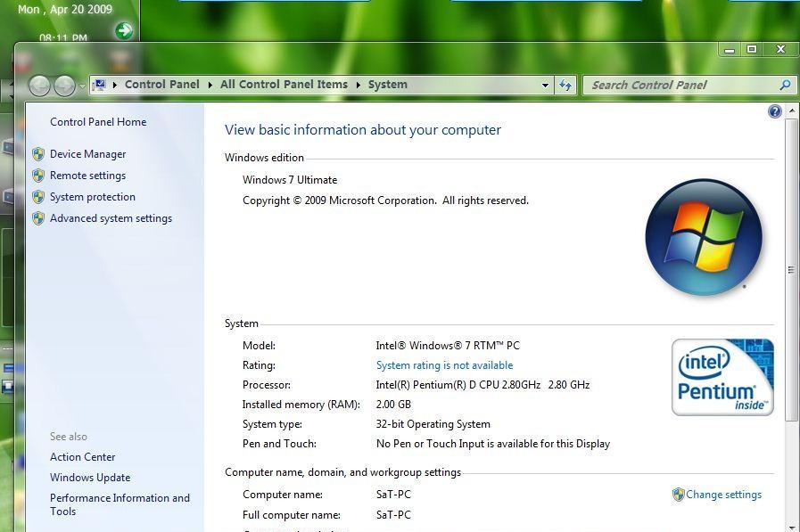800x532 pixels.
Task: Click the Intel Pentium inside logo
Action: click(722, 377)
